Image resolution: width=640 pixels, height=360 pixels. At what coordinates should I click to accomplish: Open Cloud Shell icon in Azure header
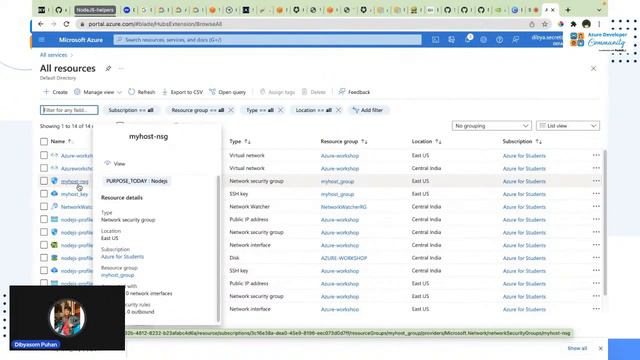pos(436,40)
